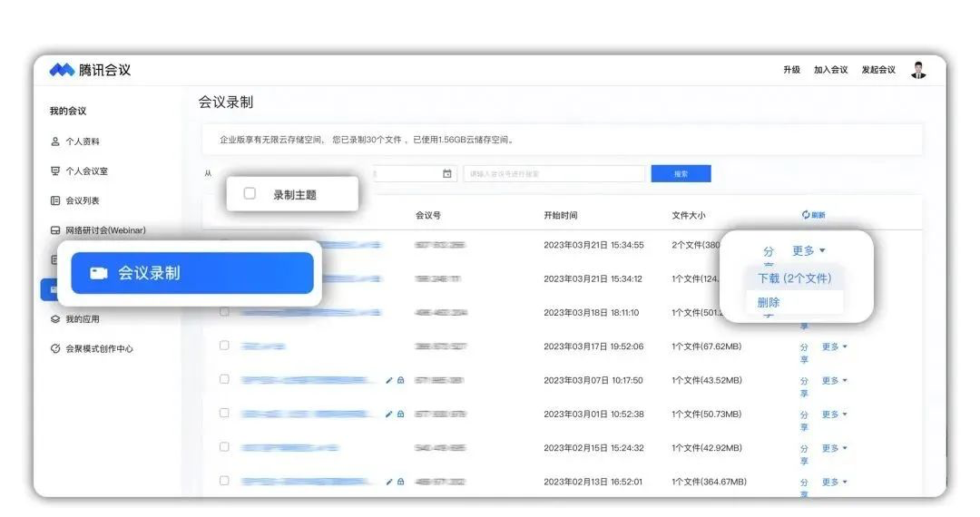Open 会议列表 in the sidebar
Image resolution: width=980 pixels, height=517 pixels.
pyautogui.click(x=75, y=200)
